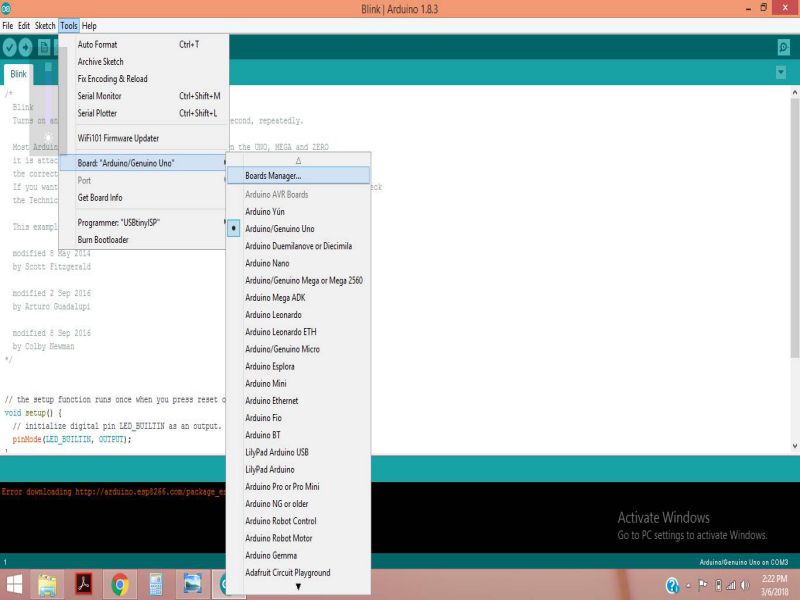Click the Verify checkmark toolbar icon
This screenshot has width=800, height=600.
pyautogui.click(x=10, y=47)
